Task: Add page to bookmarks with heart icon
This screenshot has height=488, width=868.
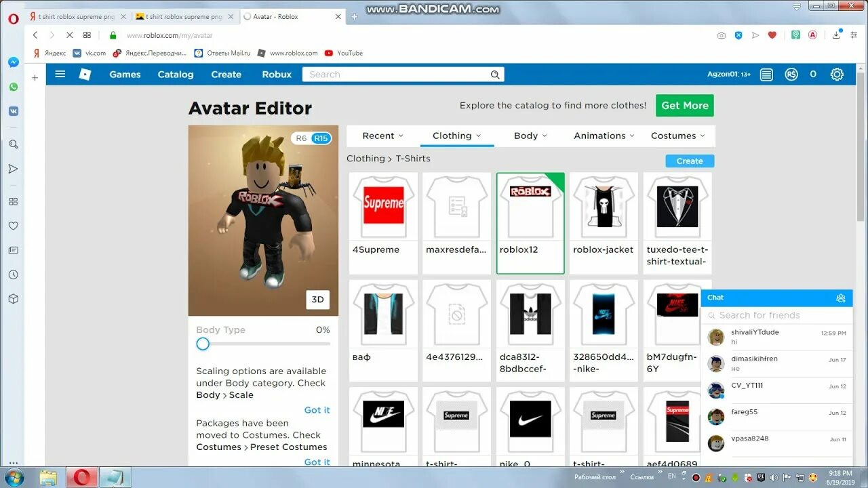Action: coord(772,35)
